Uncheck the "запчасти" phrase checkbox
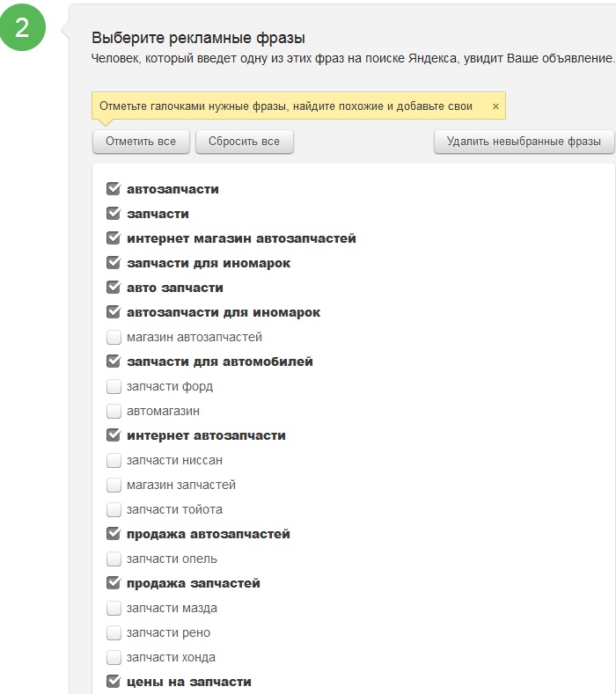616x694 pixels. (x=114, y=214)
